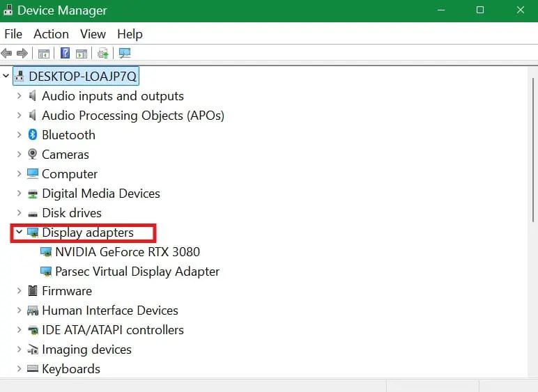Click the Show/Hide console tree icon
Screen dimensions: 538x392
44,54
